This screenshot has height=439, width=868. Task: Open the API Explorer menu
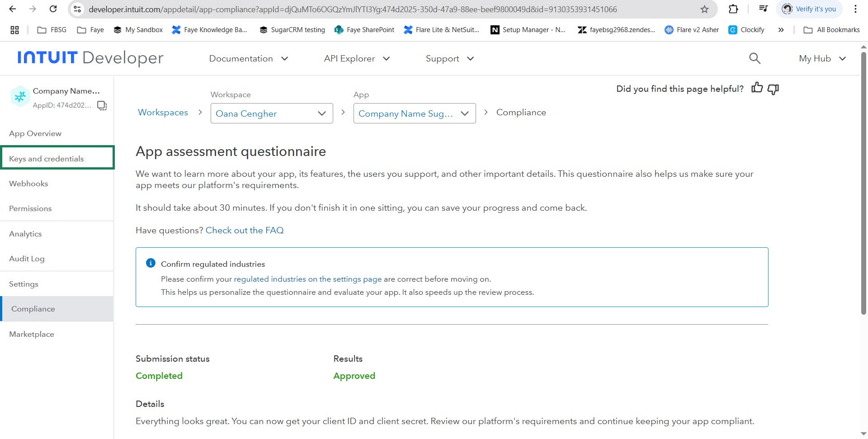point(356,58)
